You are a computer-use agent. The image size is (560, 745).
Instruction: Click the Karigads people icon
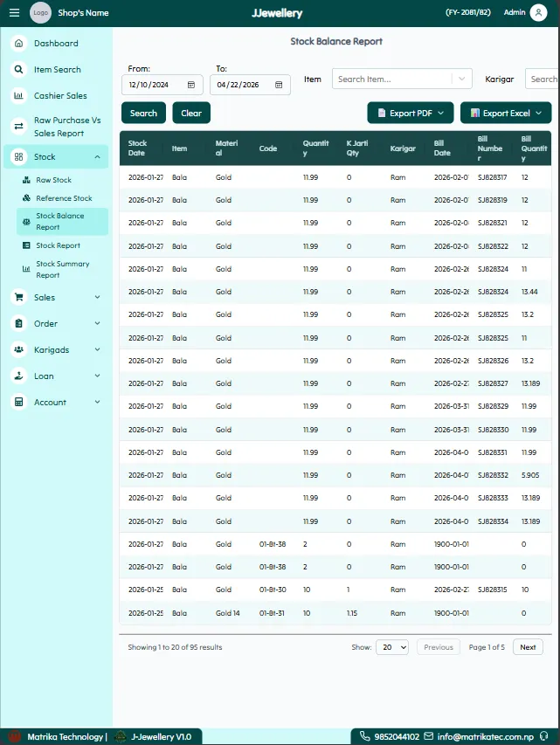[18, 349]
